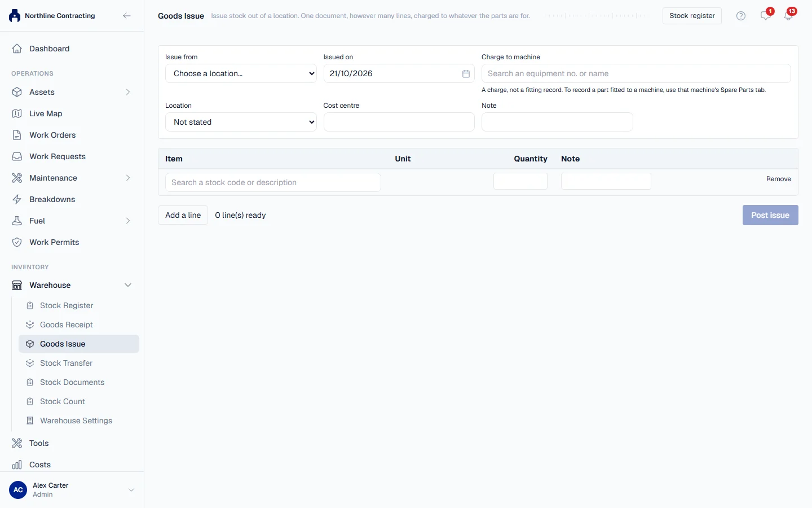Focus the Charge to machine search field
The width and height of the screenshot is (812, 508).
(x=636, y=73)
